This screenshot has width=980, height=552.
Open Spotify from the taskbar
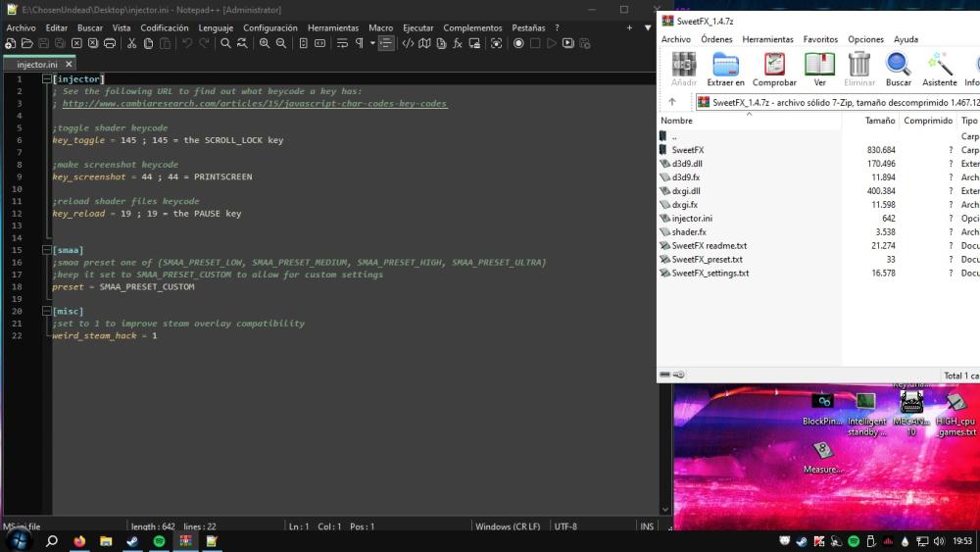[x=159, y=541]
